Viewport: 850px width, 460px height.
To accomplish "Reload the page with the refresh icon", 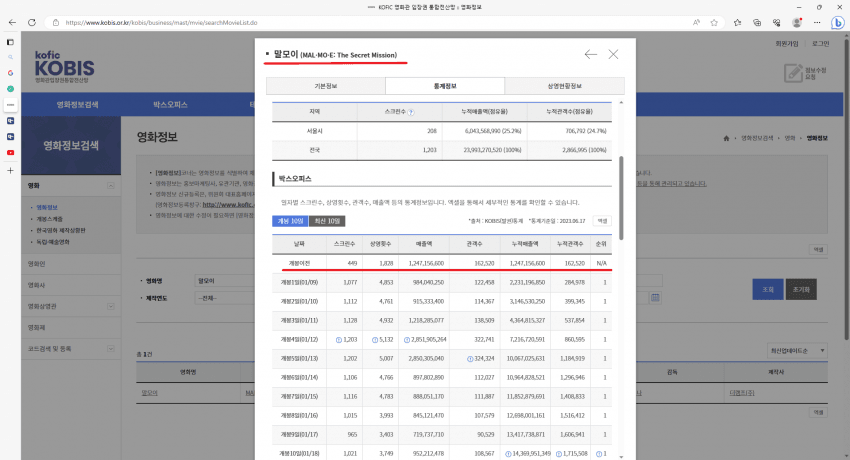I will [32, 22].
